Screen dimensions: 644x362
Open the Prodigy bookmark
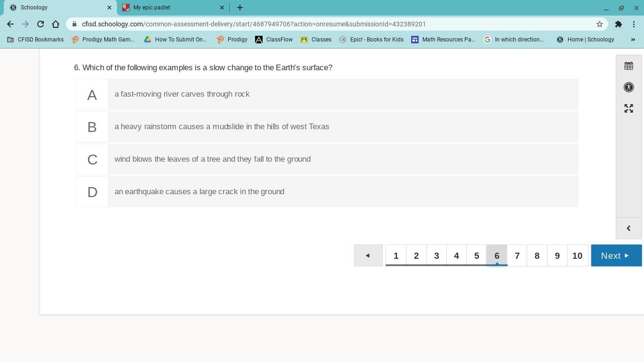pyautogui.click(x=232, y=40)
